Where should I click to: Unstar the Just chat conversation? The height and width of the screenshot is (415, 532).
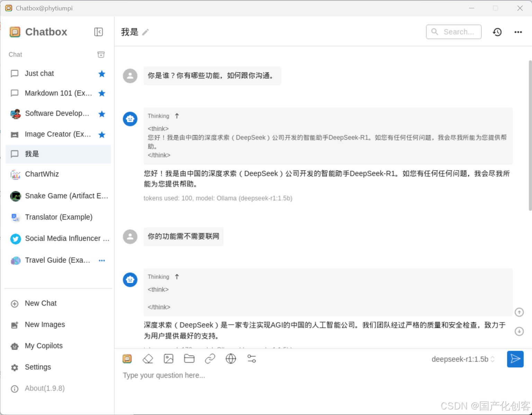(x=102, y=74)
